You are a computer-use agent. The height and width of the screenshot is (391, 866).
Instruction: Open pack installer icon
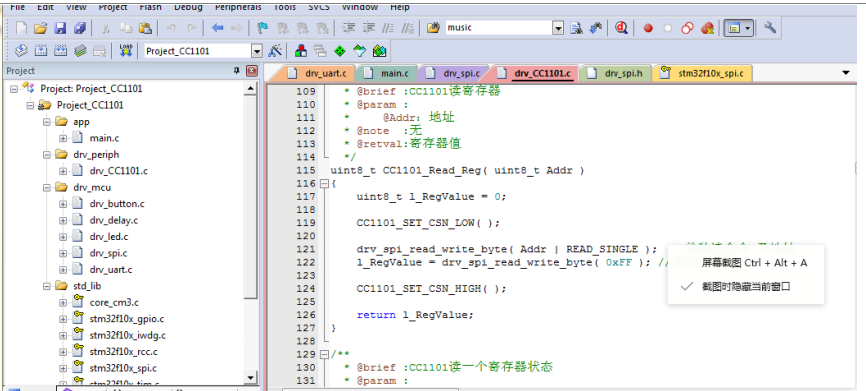tap(379, 51)
